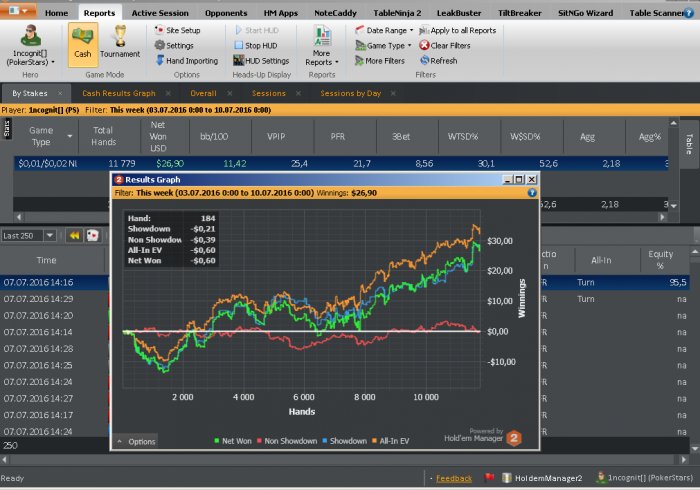Switch to Sessions by Day report tab
700x490 pixels.
pos(350,93)
